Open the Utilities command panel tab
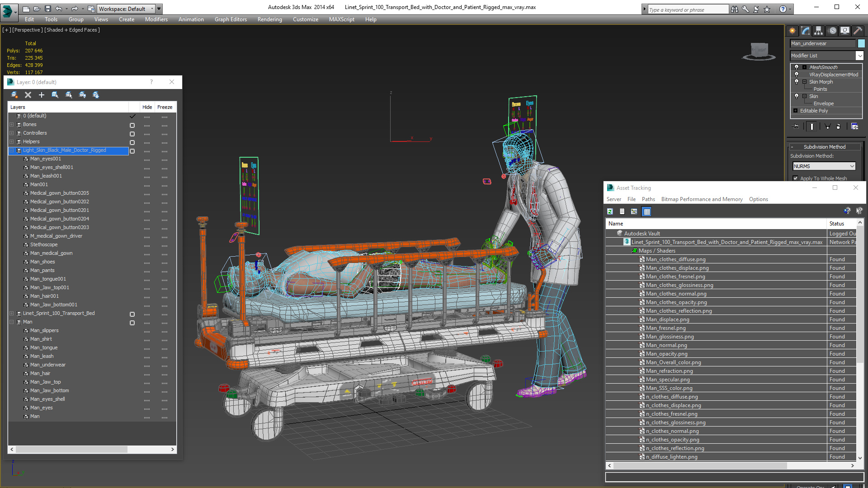 coord(857,31)
